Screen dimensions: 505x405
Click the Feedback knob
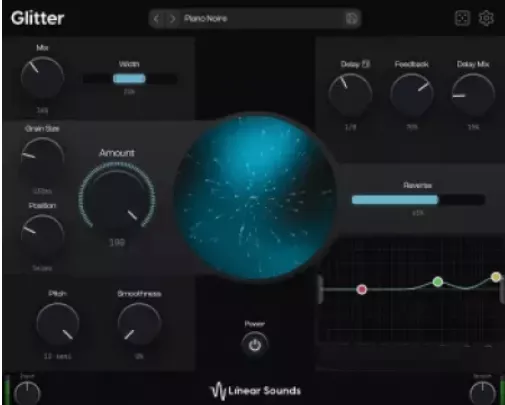(412, 95)
